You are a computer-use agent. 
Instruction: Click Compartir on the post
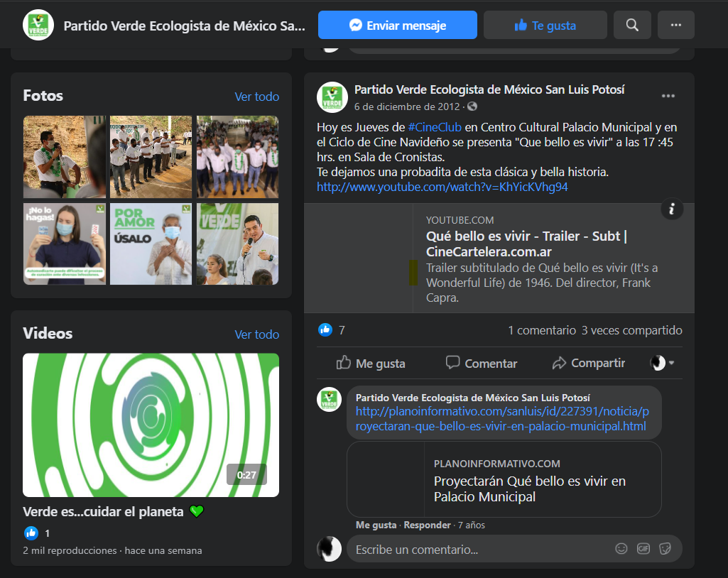(x=589, y=363)
